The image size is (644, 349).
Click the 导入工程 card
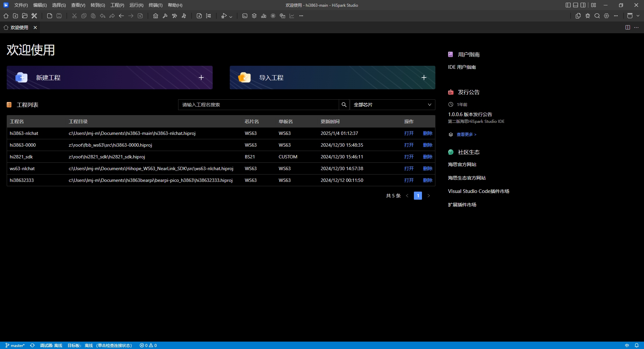click(x=332, y=78)
